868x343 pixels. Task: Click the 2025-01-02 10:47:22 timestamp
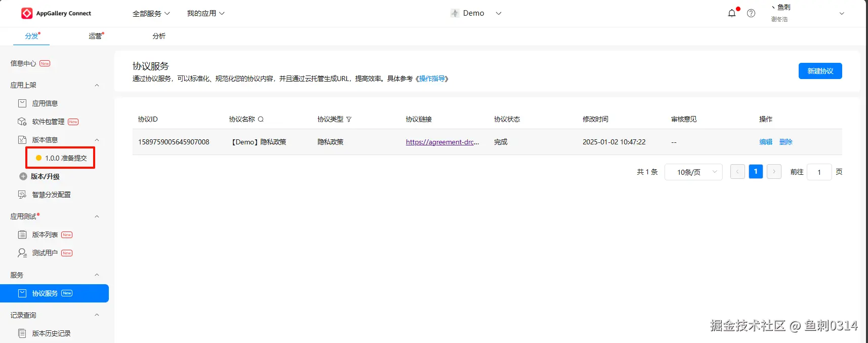(614, 142)
